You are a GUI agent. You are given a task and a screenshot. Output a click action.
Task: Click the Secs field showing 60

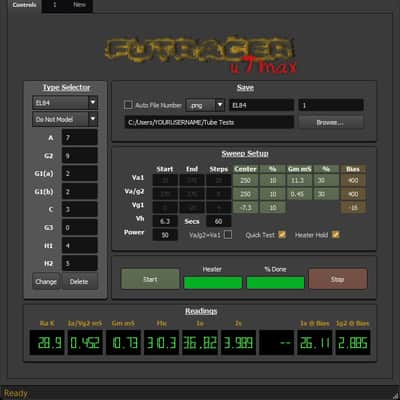click(219, 221)
